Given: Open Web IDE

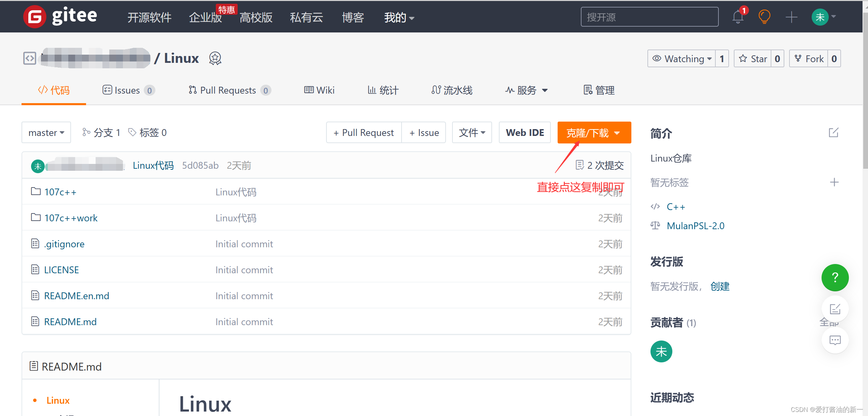Looking at the screenshot, I should coord(524,133).
